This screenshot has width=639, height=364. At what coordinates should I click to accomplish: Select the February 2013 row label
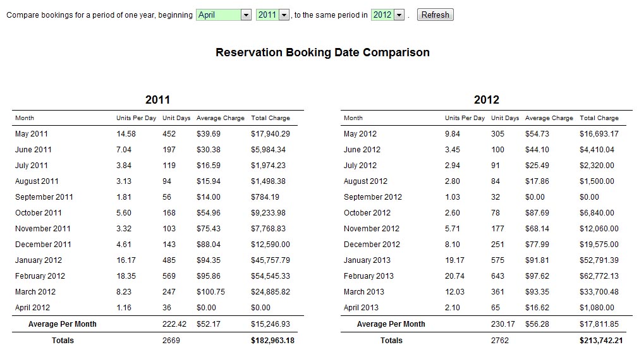[x=368, y=276]
